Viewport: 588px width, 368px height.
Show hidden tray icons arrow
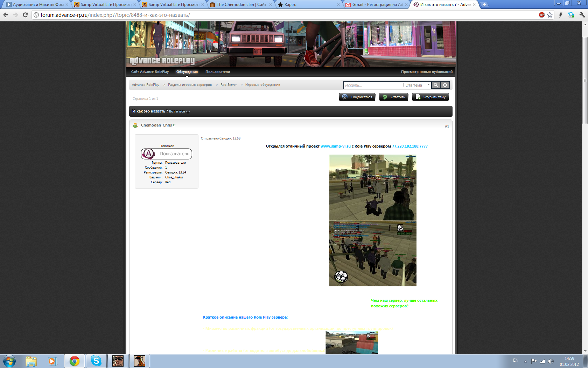pyautogui.click(x=525, y=361)
